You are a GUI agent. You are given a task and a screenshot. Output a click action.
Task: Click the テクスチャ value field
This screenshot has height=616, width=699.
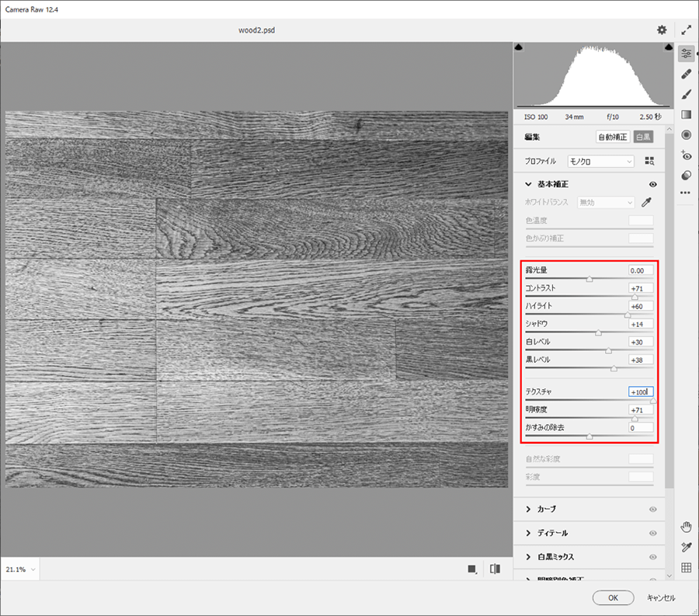click(641, 392)
